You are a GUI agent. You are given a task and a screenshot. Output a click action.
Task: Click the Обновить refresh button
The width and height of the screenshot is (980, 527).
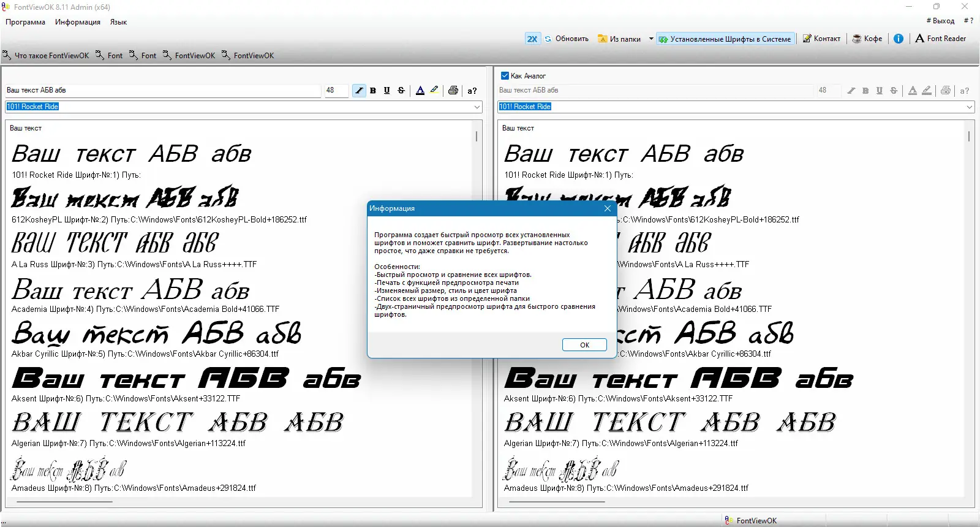coord(567,39)
